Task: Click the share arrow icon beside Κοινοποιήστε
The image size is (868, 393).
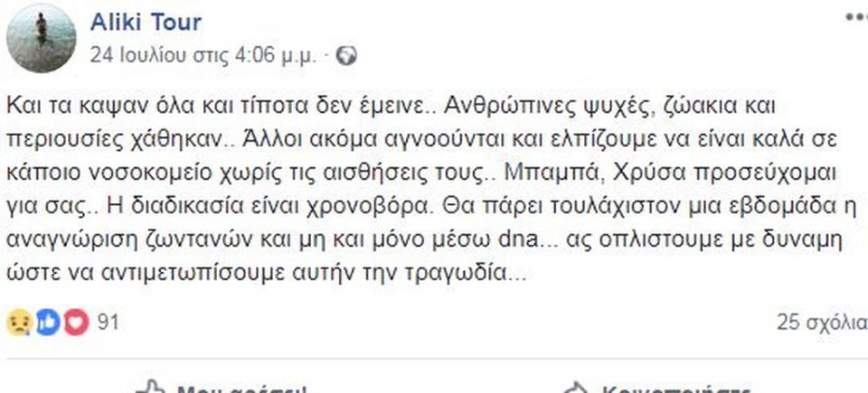Action: pos(577,388)
